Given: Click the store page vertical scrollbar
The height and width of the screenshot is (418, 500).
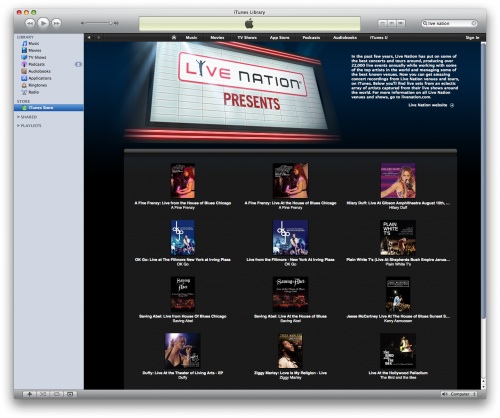Looking at the screenshot, I should tap(483, 180).
